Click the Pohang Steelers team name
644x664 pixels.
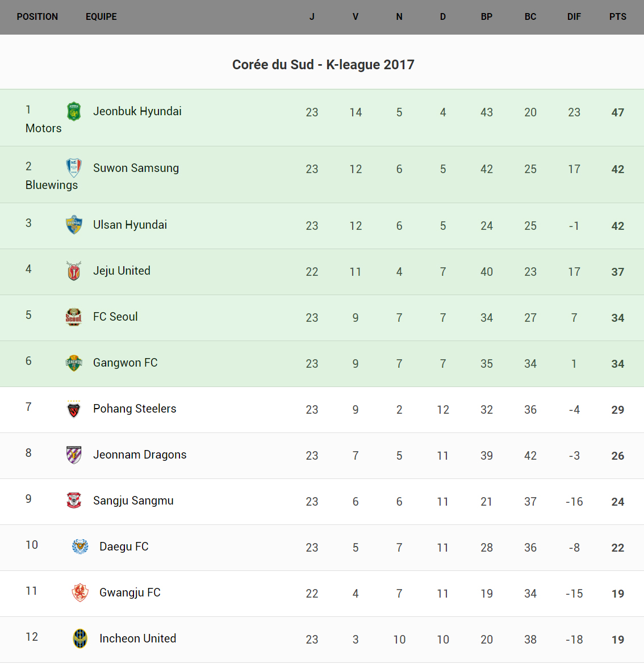point(135,409)
